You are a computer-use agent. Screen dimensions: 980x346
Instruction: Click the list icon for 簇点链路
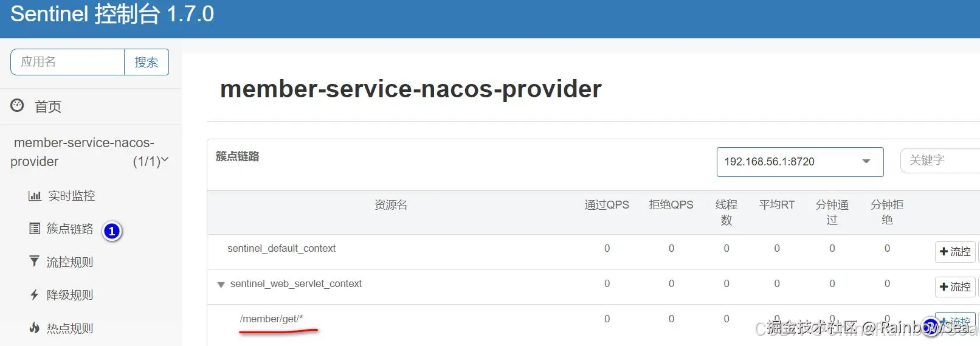click(35, 229)
